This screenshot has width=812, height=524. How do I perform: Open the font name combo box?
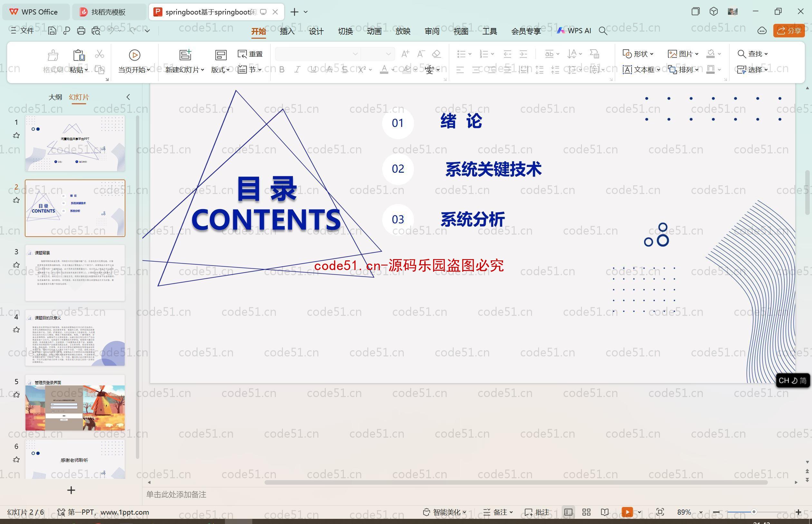[317, 54]
